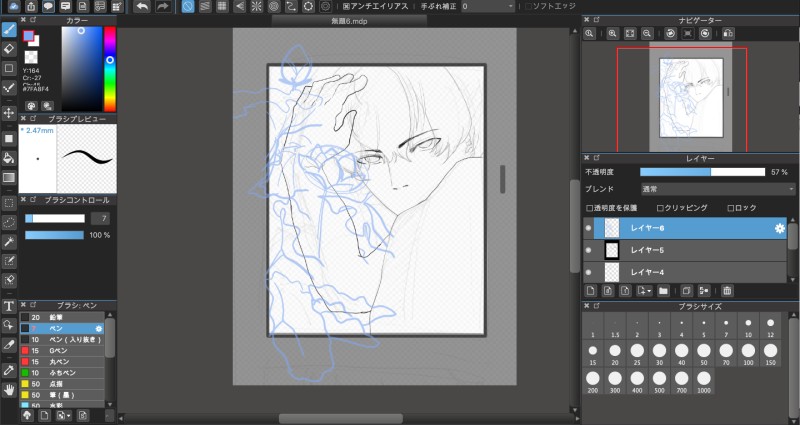Toggle visibility of レイヤー6
Viewport: 800px width, 425px height.
coord(588,229)
